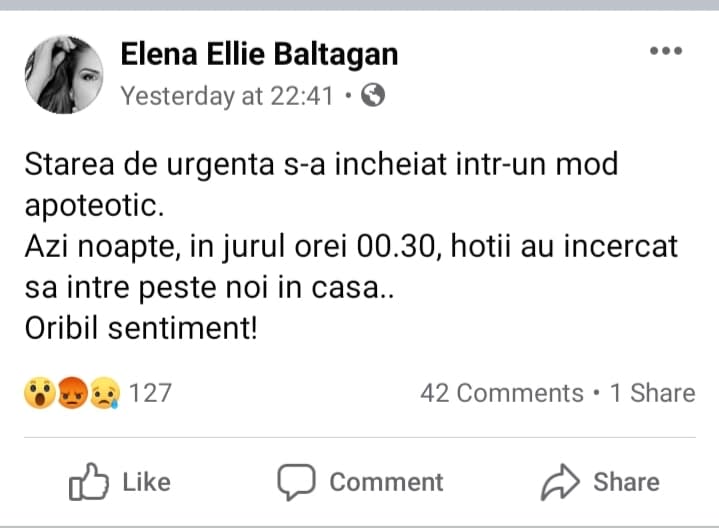719x528 pixels.
Task: Open the post timestamp Yesterday at 22:41
Action: pos(227,96)
